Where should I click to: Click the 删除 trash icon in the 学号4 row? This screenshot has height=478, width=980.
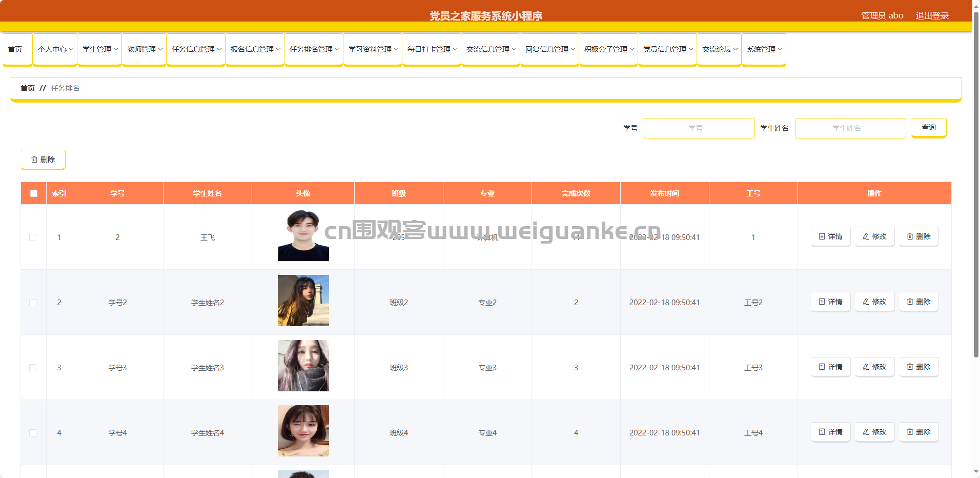tap(910, 432)
